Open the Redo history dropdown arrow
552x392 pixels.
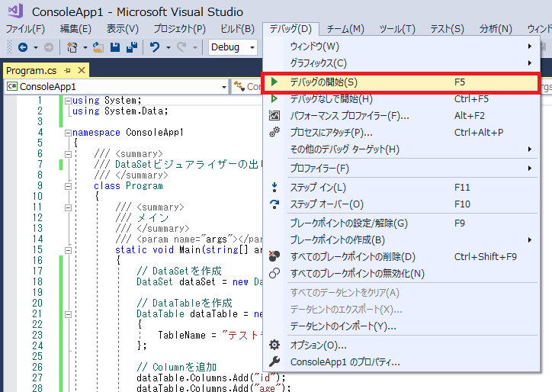click(x=195, y=47)
